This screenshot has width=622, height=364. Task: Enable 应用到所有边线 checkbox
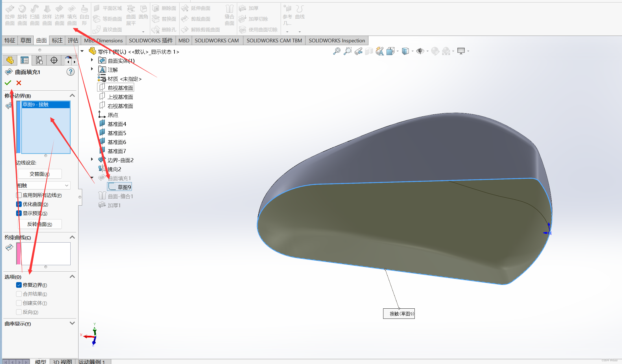click(x=19, y=195)
